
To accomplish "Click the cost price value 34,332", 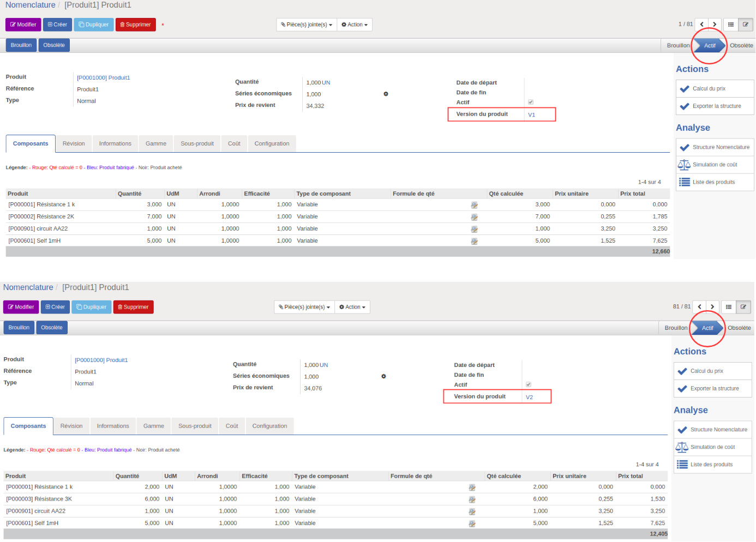I will click(x=315, y=106).
